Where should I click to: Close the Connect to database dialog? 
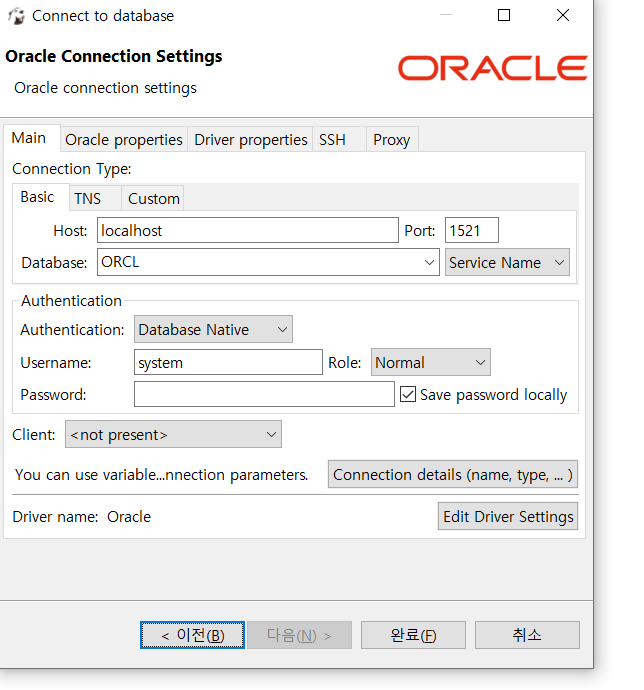pos(563,15)
